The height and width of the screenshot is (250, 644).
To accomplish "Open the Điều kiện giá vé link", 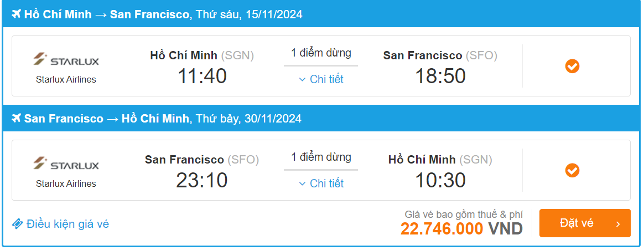I will [x=67, y=224].
